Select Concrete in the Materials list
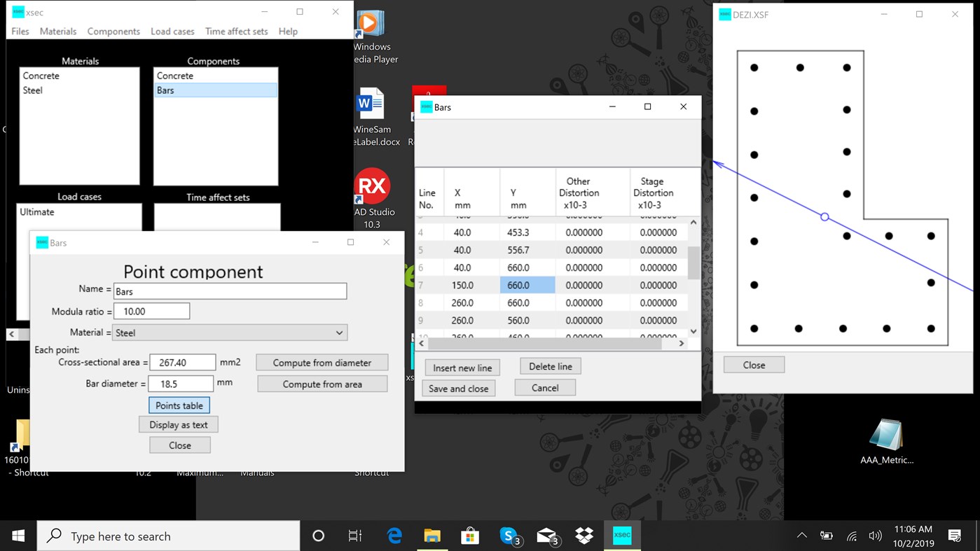980x551 pixels. (41, 75)
